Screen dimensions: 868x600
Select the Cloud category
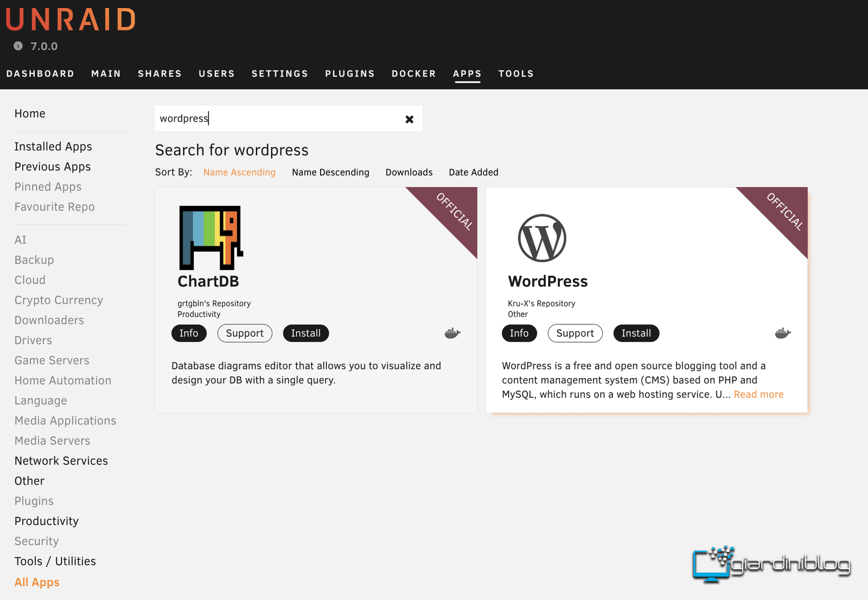[x=30, y=280]
